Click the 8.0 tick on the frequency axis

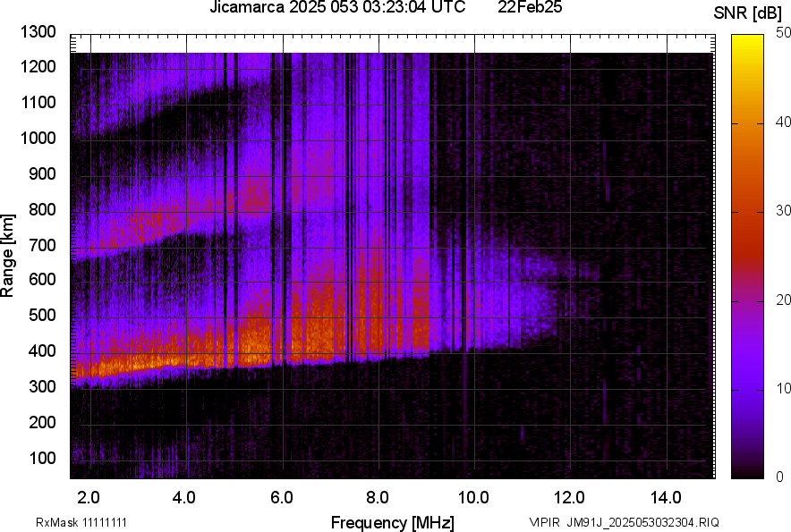coord(378,497)
